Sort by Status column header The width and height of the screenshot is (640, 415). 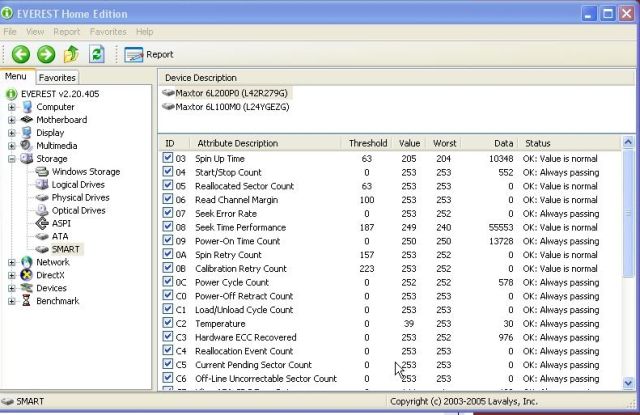pos(569,143)
